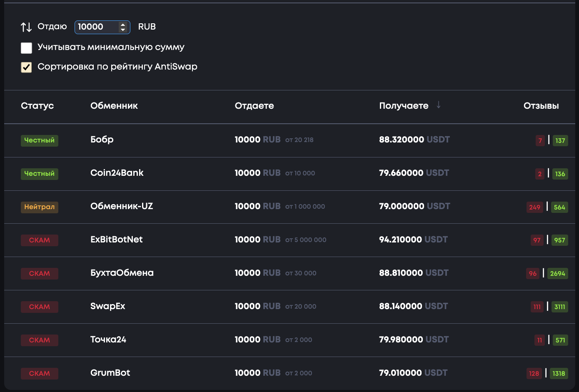This screenshot has height=392, width=579.
Task: Click the 571 positive reviews badge
Action: (x=560, y=340)
